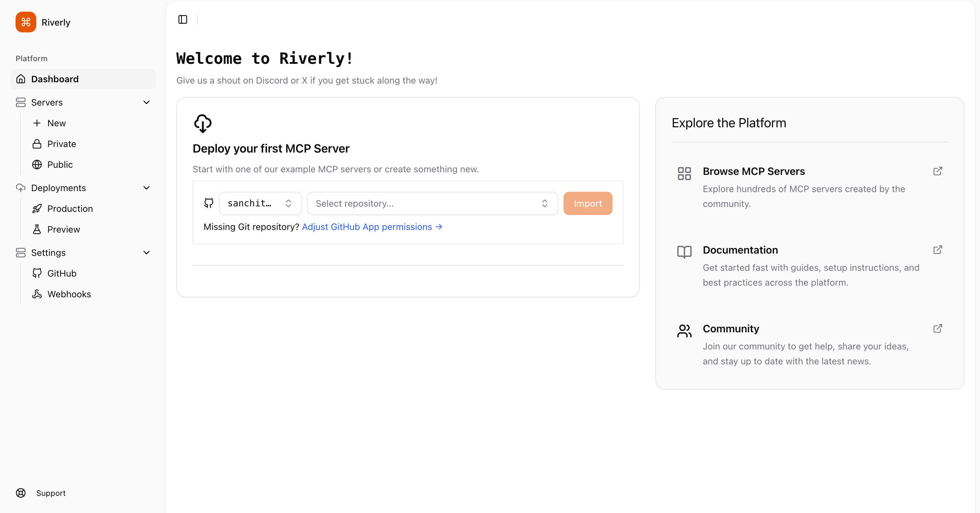Go to Dashboard in sidebar
Image resolution: width=980 pixels, height=513 pixels.
pyautogui.click(x=55, y=79)
